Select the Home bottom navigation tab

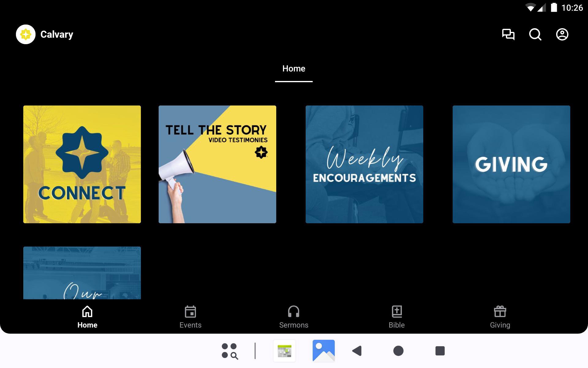pos(87,317)
